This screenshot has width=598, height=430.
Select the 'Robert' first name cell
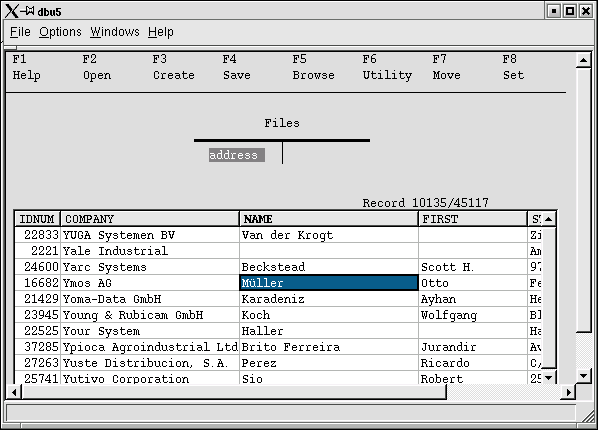473,378
